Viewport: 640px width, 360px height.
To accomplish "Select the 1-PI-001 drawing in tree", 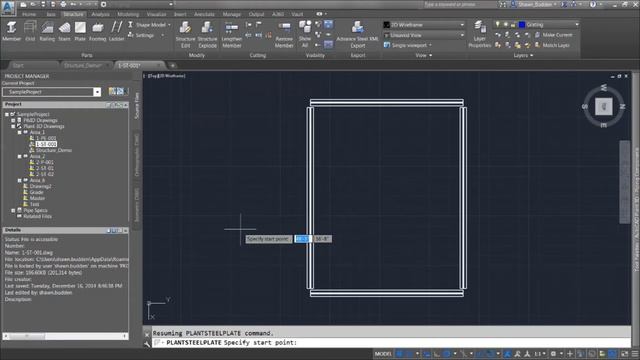I will click(x=45, y=138).
